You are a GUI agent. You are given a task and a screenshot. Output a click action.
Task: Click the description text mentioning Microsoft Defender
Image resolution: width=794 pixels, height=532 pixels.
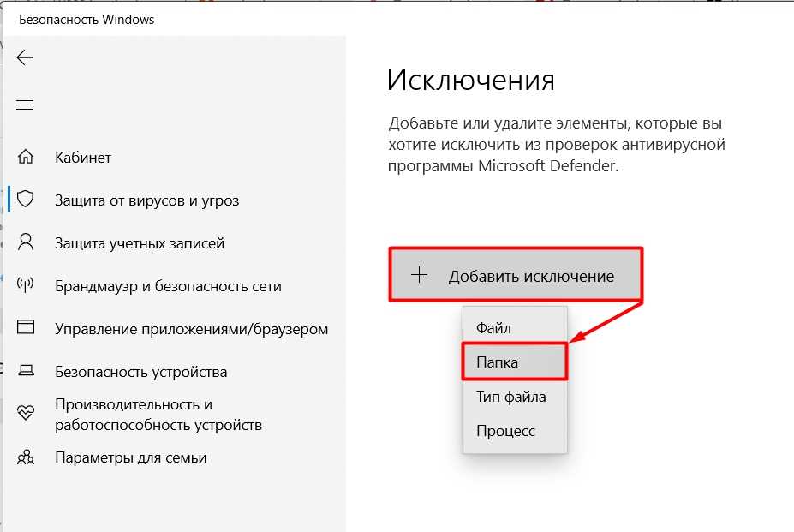point(557,145)
